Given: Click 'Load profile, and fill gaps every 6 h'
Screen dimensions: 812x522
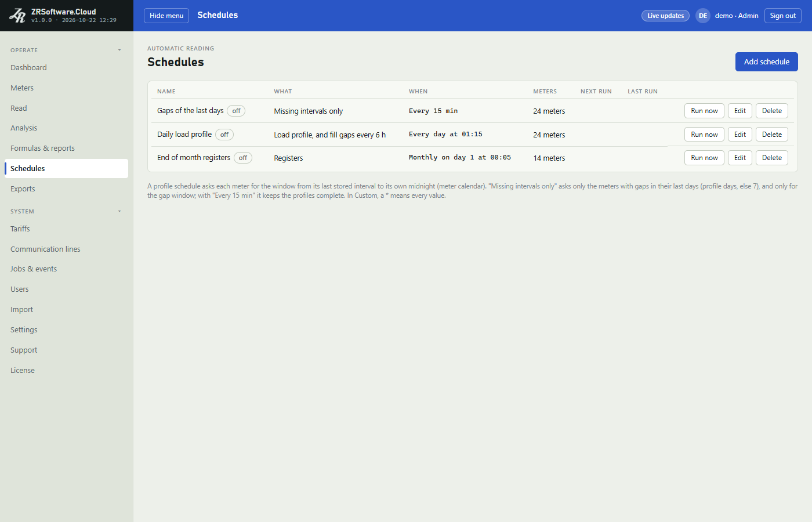Looking at the screenshot, I should point(330,135).
